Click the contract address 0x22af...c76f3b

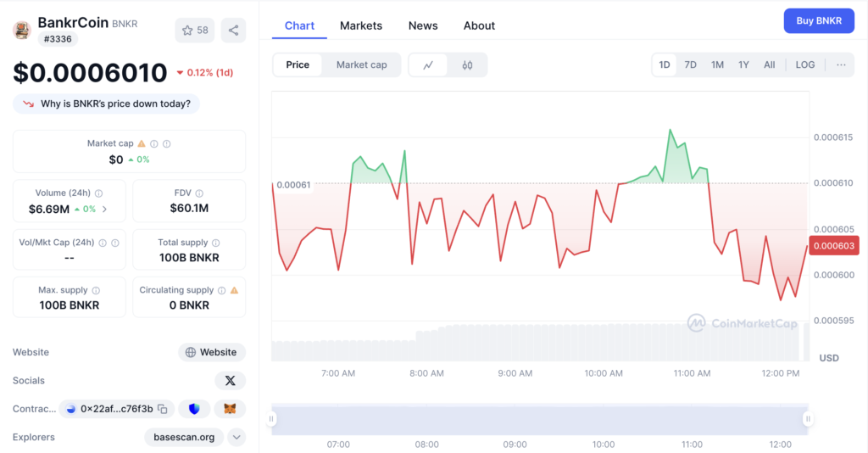(117, 409)
